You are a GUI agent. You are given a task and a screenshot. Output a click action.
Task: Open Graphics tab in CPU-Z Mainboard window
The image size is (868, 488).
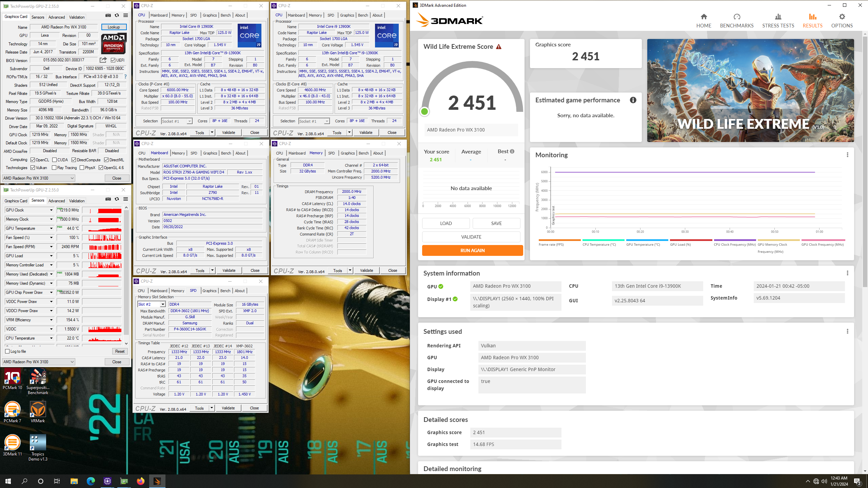click(210, 153)
